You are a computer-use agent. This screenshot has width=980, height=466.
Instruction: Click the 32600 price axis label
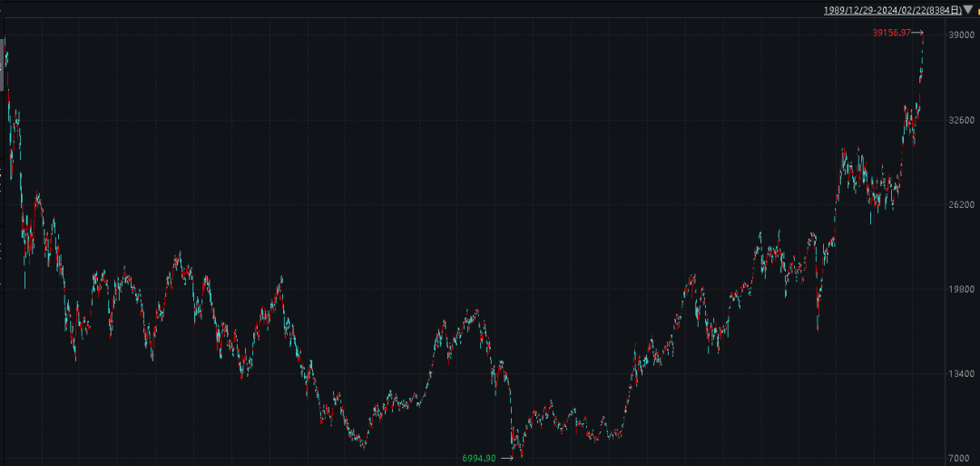tap(961, 119)
